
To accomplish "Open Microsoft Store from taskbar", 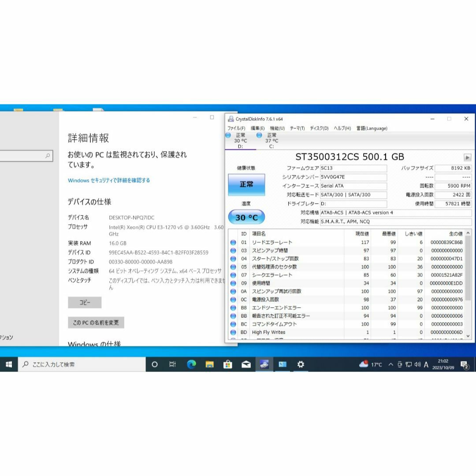I will tap(228, 364).
